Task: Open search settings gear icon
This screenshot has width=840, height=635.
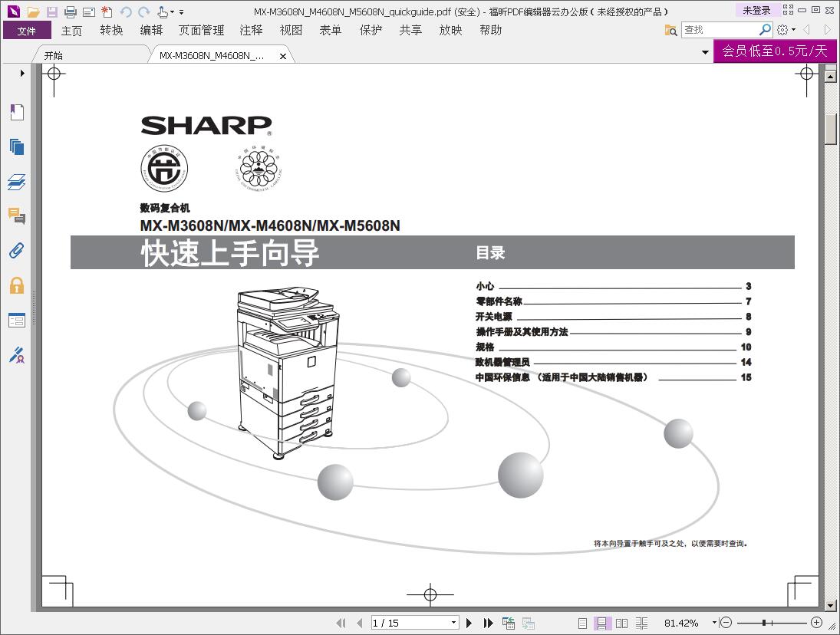Action: click(782, 30)
